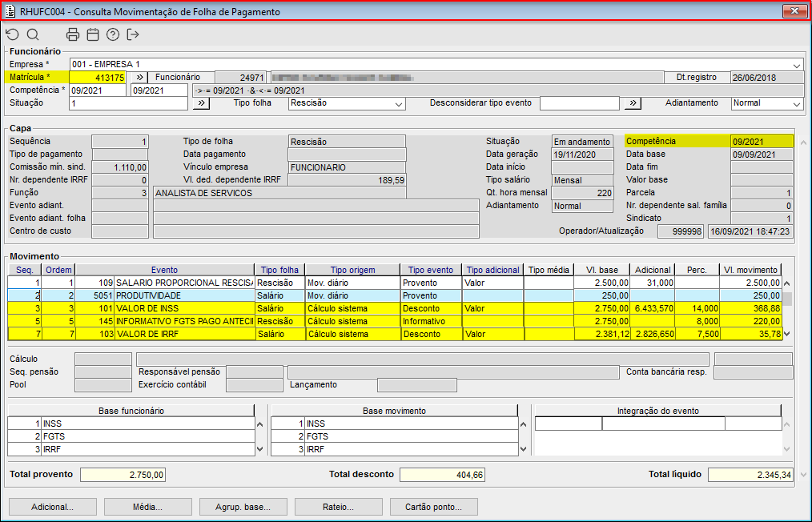Click the magnifier search icon
This screenshot has width=812, height=522.
(x=33, y=34)
